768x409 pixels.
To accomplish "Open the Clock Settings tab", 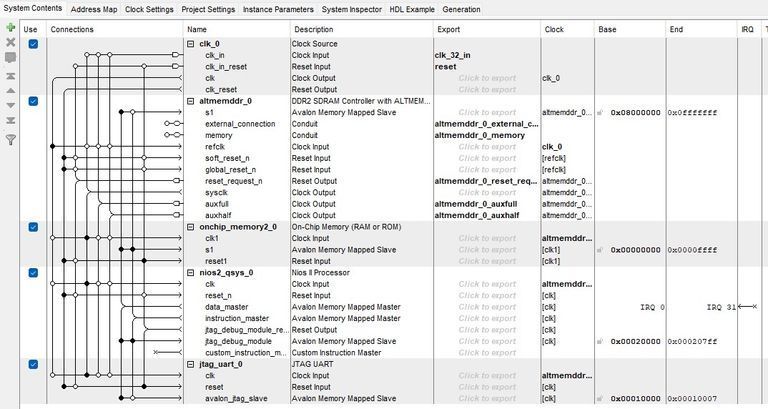I will (x=149, y=9).
